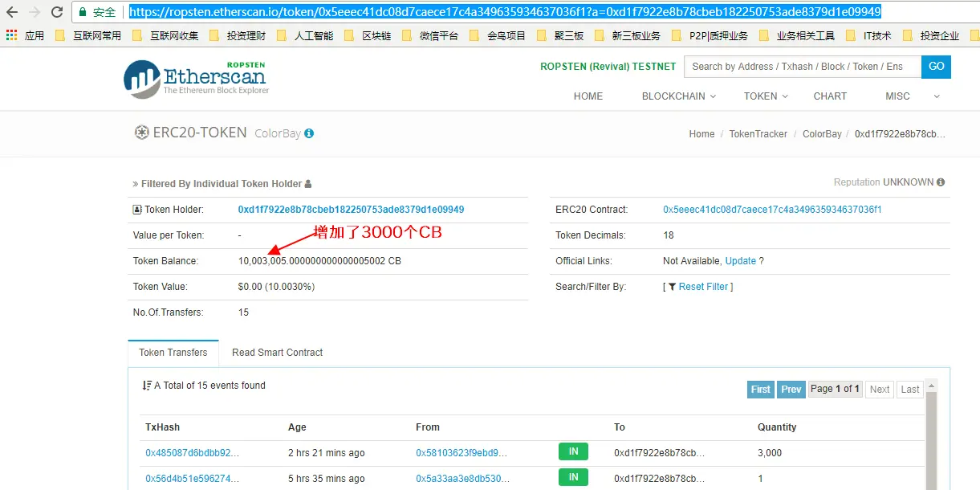Click the Last pagination button
980x490 pixels.
point(910,389)
